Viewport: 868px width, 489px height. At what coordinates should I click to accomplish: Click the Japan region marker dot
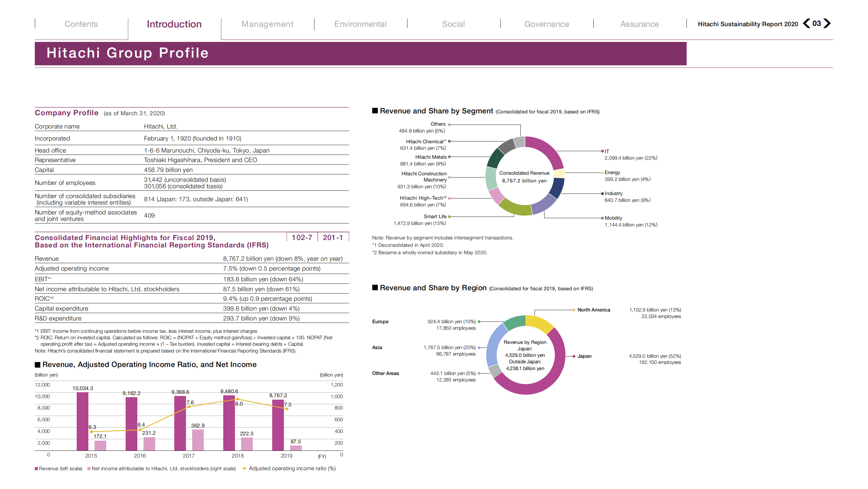coord(574,356)
